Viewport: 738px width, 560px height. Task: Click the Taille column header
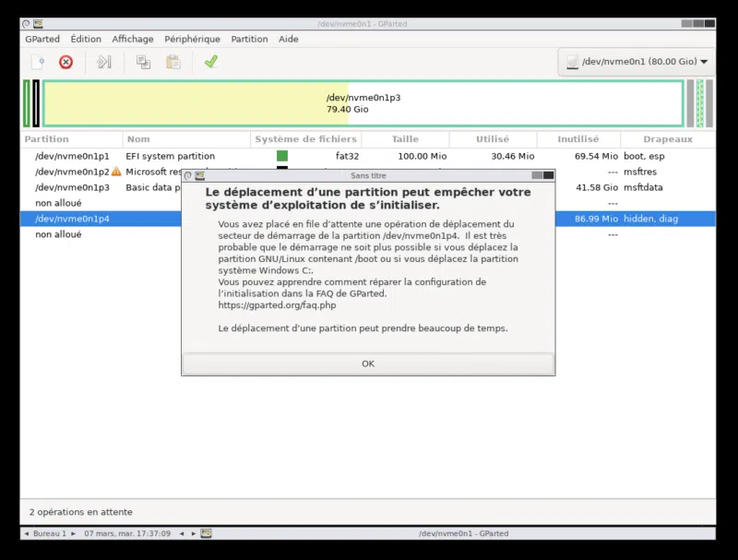coord(405,138)
